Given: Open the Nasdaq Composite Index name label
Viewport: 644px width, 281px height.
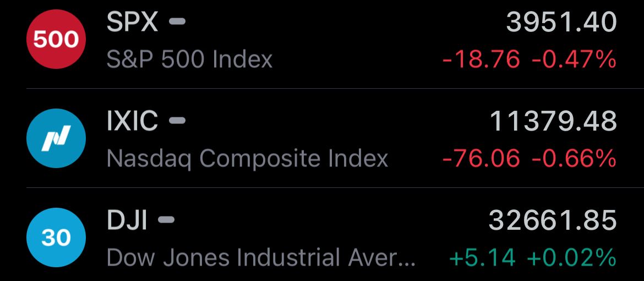Looking at the screenshot, I should [247, 158].
